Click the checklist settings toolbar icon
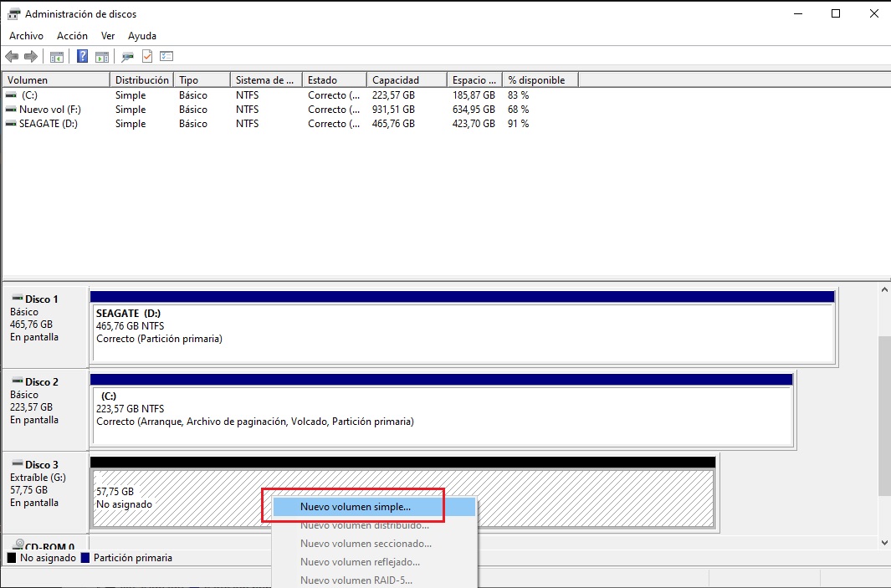Image resolution: width=891 pixels, height=588 pixels. point(166,57)
